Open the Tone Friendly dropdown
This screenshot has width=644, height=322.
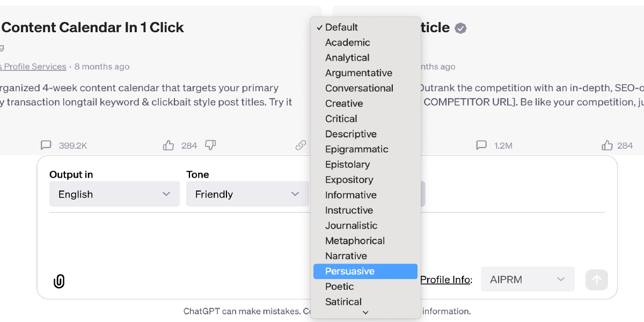[247, 194]
